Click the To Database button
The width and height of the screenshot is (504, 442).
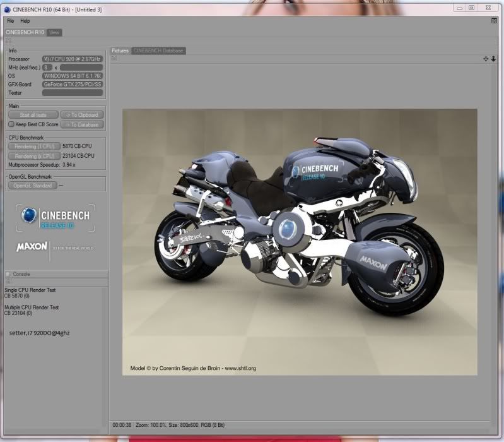click(x=82, y=124)
